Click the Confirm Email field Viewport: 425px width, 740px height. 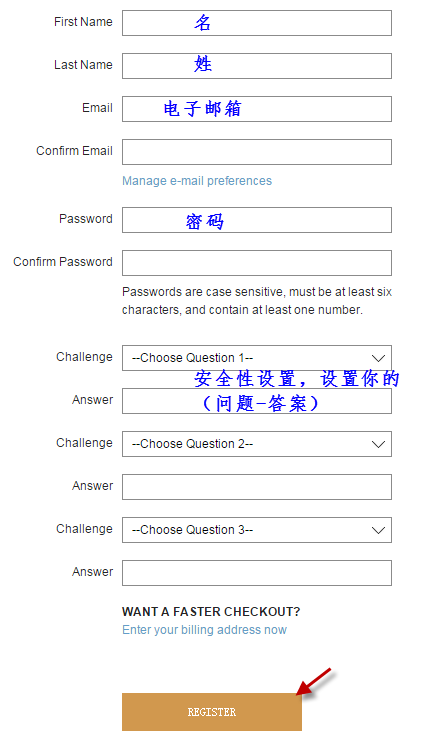[x=257, y=151]
